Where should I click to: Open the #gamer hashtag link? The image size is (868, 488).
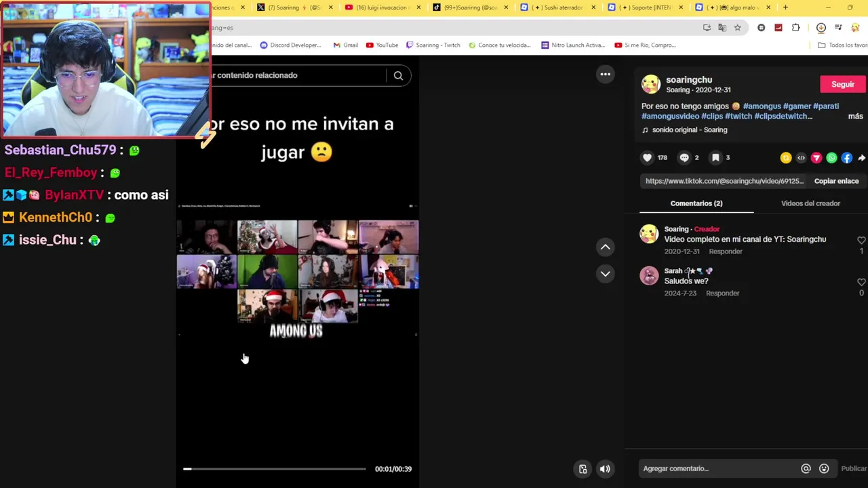pyautogui.click(x=797, y=106)
